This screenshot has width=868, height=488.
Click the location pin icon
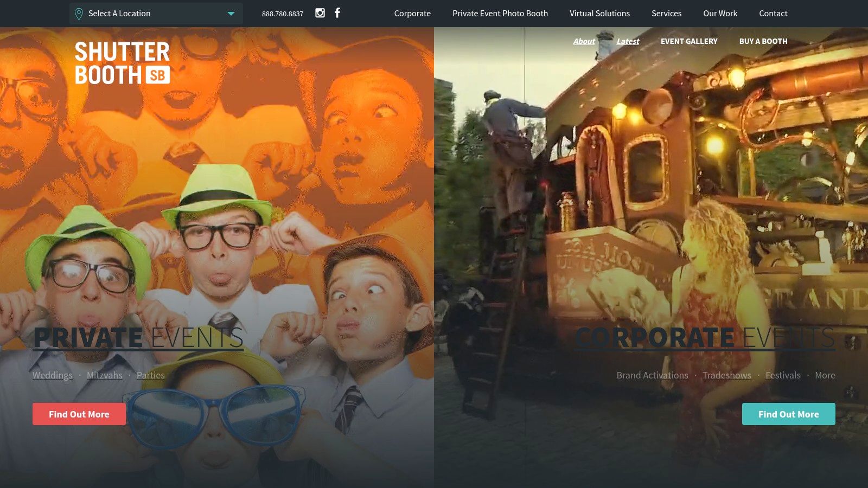(x=79, y=14)
